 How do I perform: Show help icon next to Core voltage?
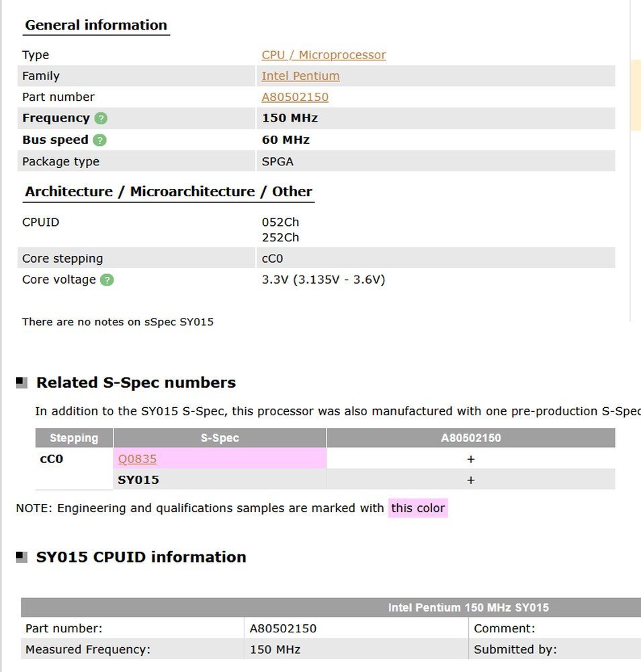coord(107,280)
